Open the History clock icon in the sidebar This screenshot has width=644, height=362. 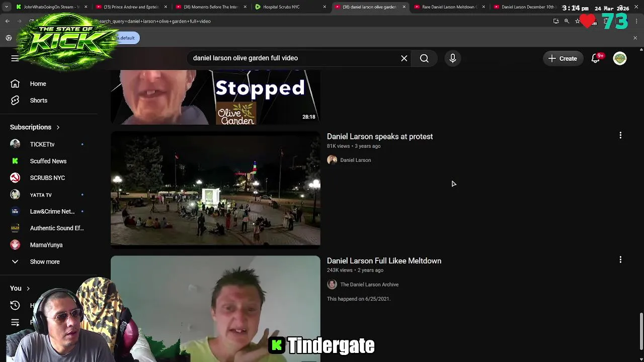(x=15, y=305)
